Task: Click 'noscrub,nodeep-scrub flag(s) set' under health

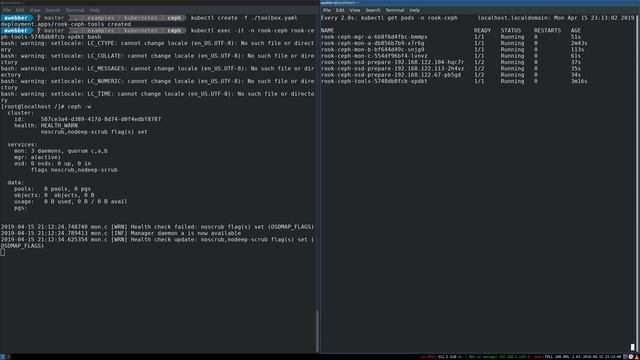Action: [x=94, y=132]
